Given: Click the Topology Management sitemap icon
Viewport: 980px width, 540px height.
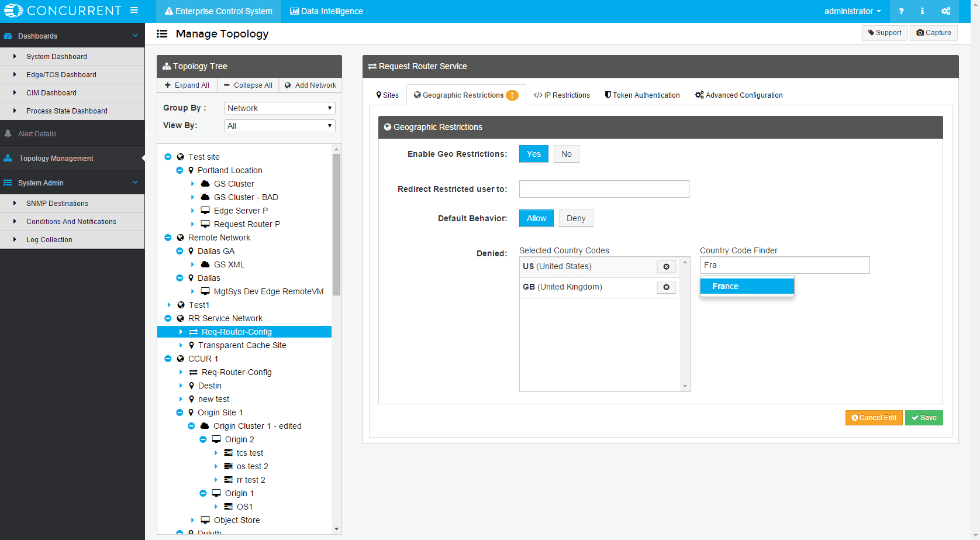Looking at the screenshot, I should (x=8, y=158).
